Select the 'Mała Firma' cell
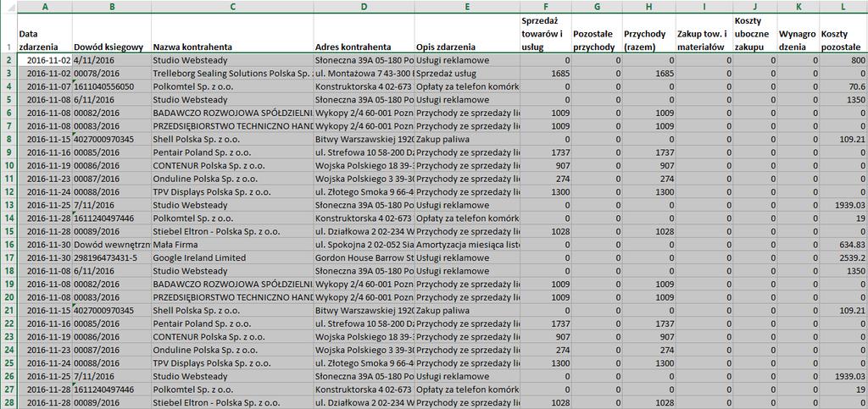Screen dimensions: 868x409 232,244
